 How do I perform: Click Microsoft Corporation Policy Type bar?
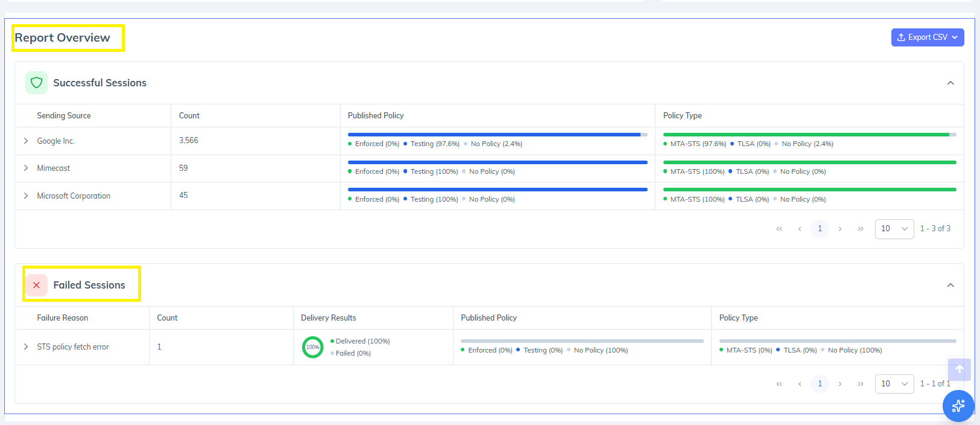click(x=809, y=190)
